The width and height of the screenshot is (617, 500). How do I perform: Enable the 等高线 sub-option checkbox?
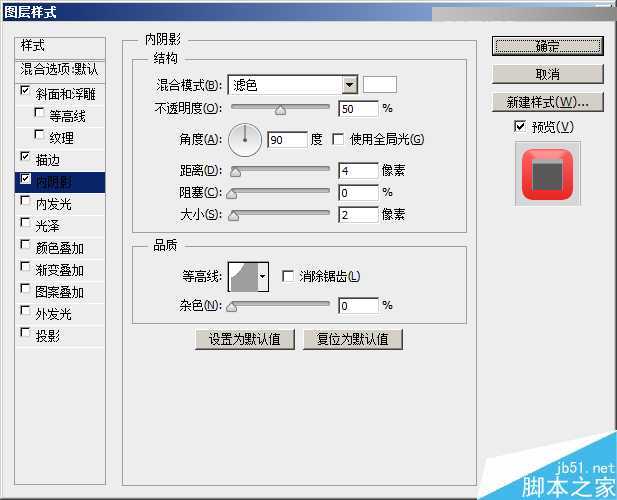point(39,113)
